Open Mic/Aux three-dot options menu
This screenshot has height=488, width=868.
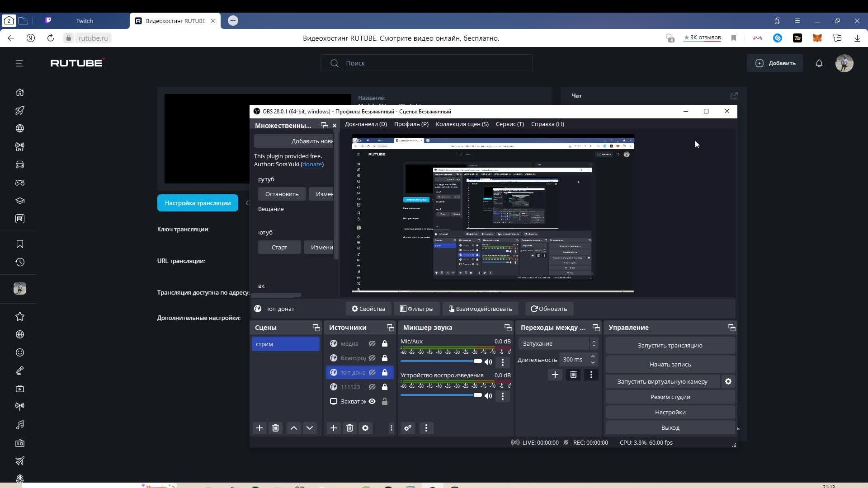(x=502, y=362)
